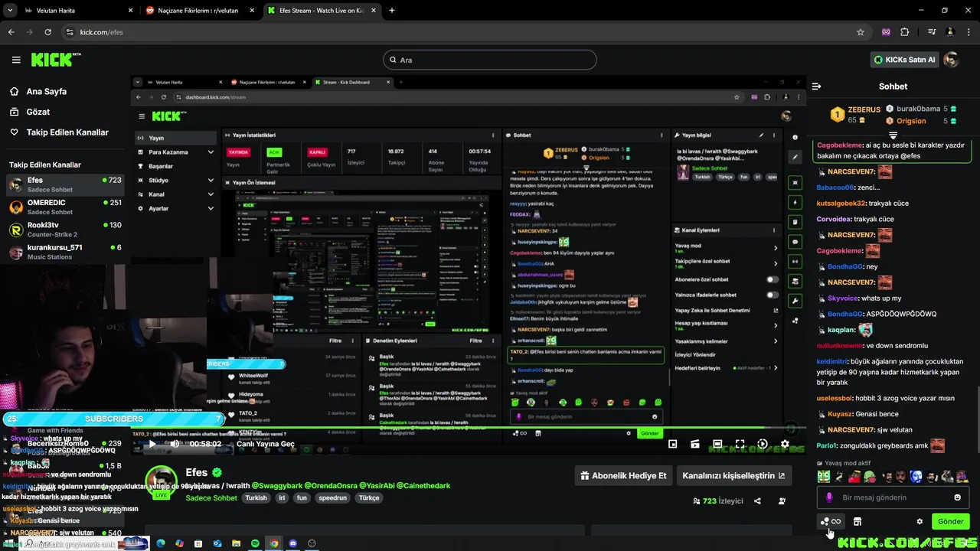
Task: Focus the Ara search field
Action: click(x=490, y=60)
